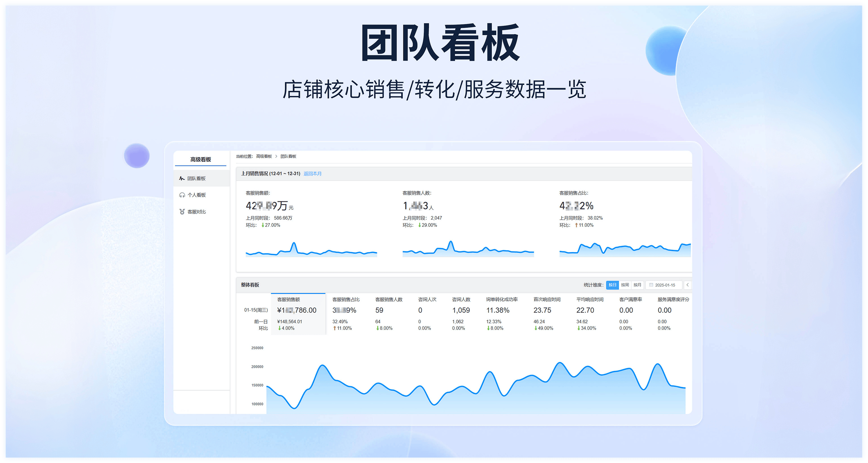Switch statistics dimension to 按月
The image size is (868, 463).
tap(637, 285)
